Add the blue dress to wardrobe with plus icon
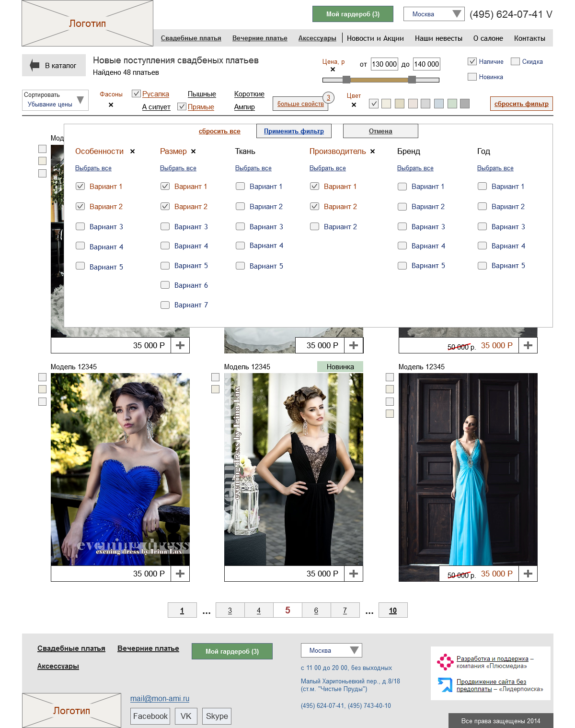 tap(180, 574)
